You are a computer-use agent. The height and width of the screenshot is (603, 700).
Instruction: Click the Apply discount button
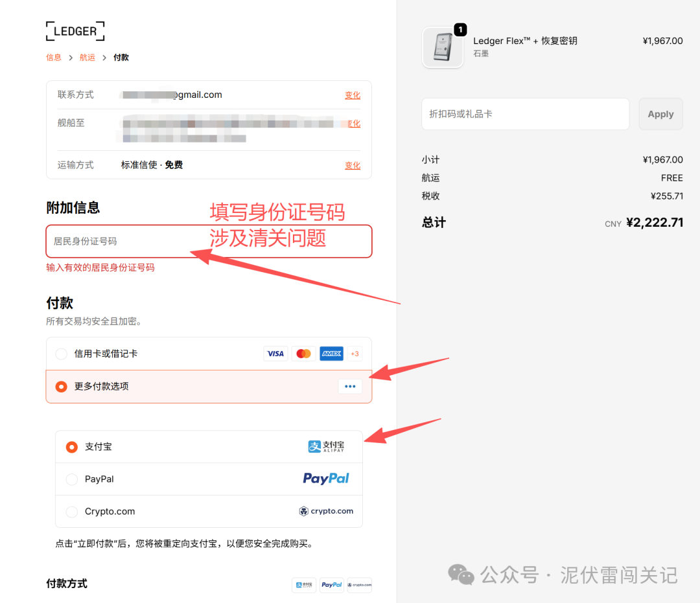660,113
